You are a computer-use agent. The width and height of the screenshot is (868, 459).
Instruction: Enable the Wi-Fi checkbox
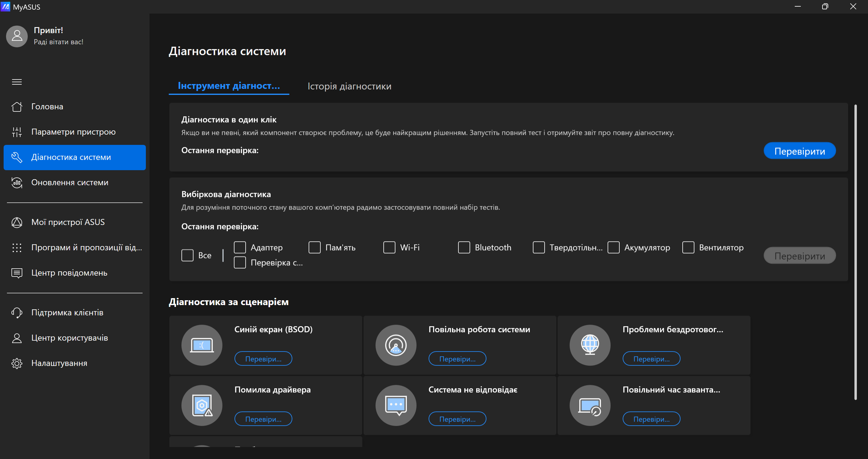[389, 248]
